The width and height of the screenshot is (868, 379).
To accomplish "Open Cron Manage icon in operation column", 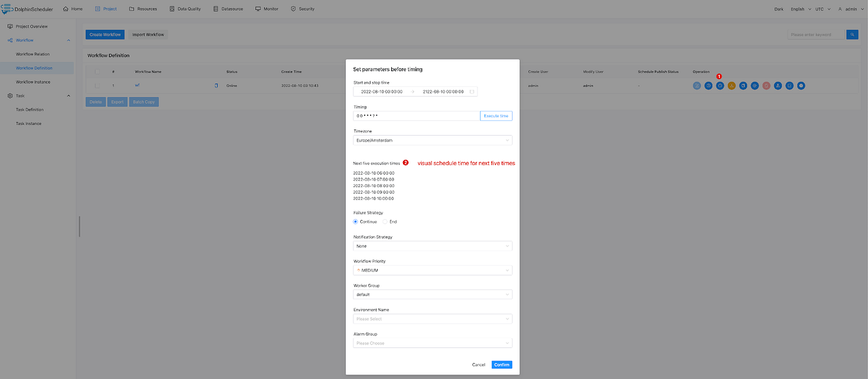I will [x=755, y=85].
